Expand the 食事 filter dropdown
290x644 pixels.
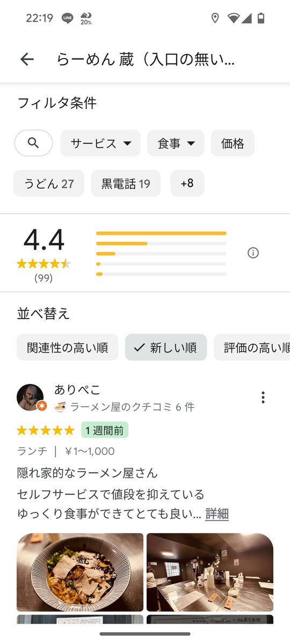click(176, 143)
